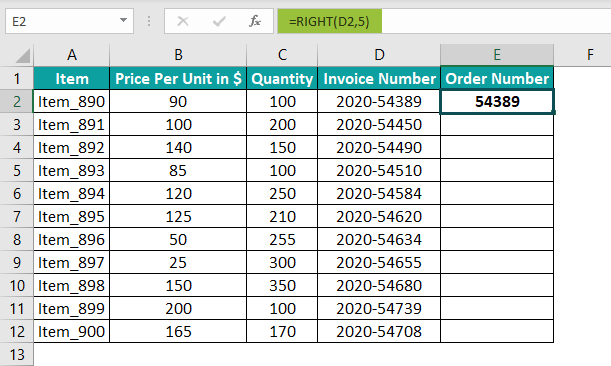
Task: Select column A header
Action: tap(72, 55)
